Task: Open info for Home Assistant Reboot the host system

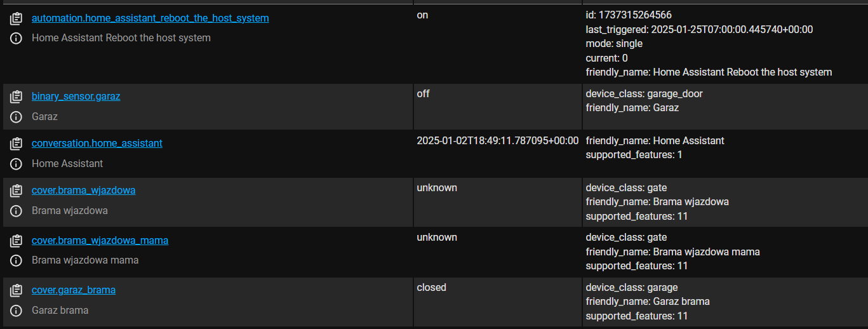Action: 16,38
